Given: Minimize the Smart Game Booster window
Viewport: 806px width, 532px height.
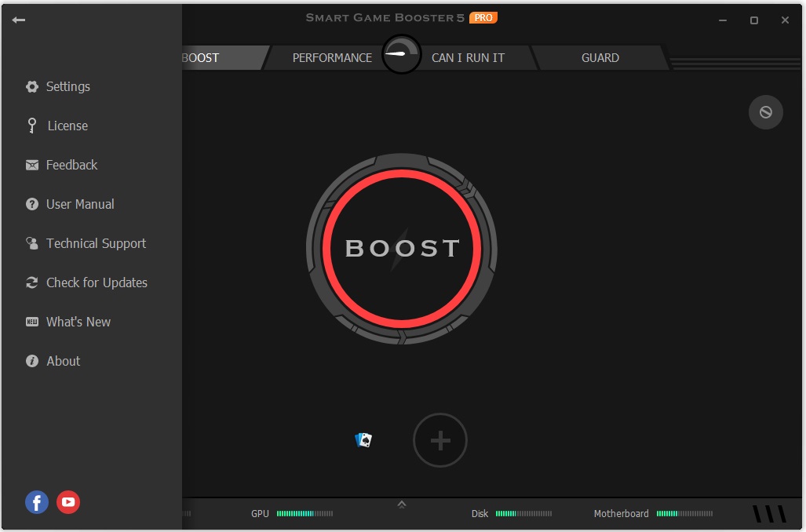Looking at the screenshot, I should click(x=723, y=20).
